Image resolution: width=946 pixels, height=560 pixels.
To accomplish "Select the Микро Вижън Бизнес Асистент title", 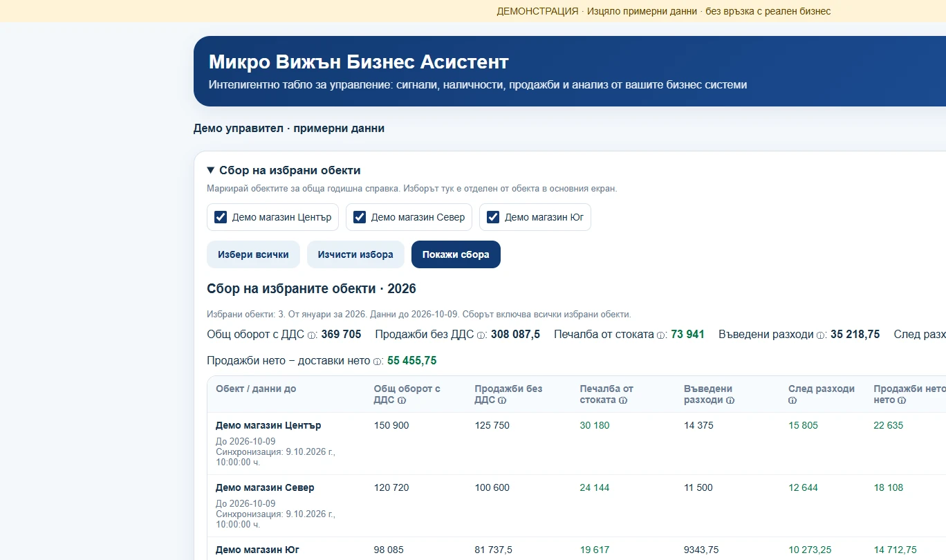I will [359, 62].
